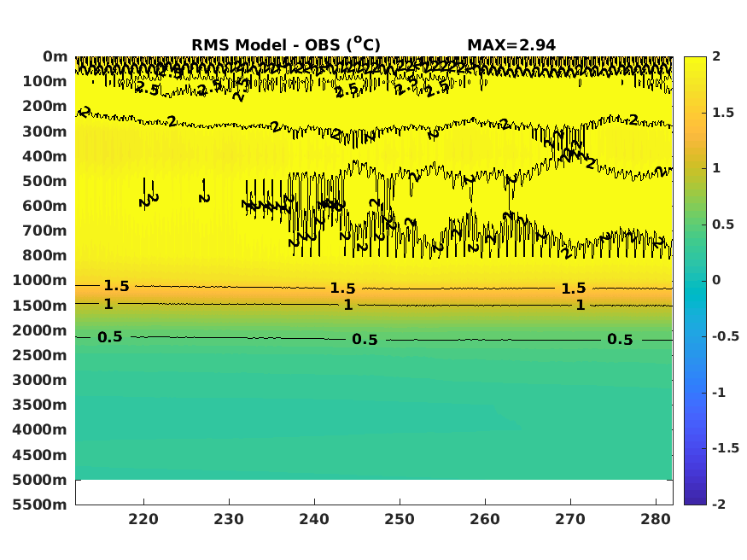
Task: Select the '5000m' depth axis label
Action: (40, 480)
